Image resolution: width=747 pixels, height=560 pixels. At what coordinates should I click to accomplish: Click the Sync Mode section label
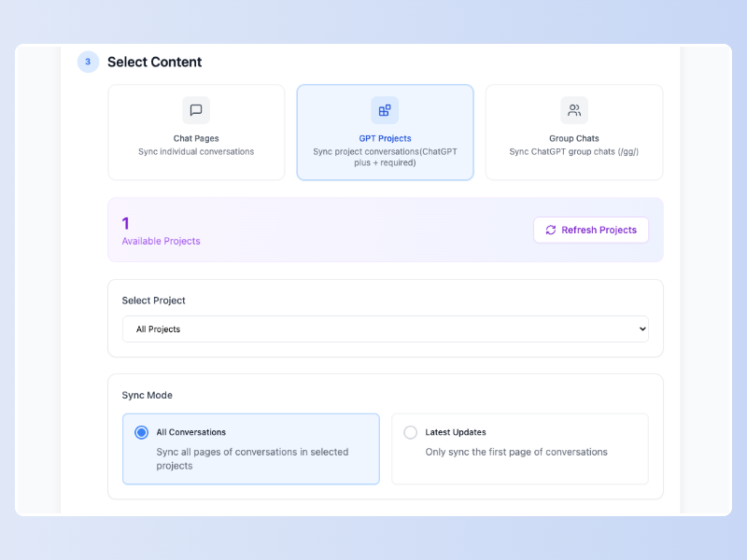point(141,395)
